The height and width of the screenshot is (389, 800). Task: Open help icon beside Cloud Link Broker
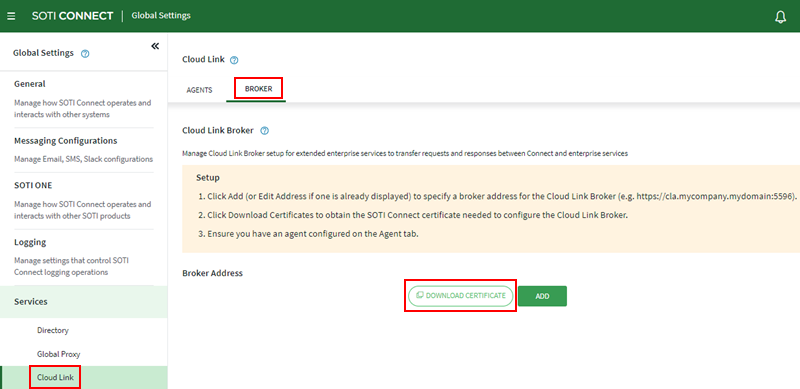(x=264, y=131)
